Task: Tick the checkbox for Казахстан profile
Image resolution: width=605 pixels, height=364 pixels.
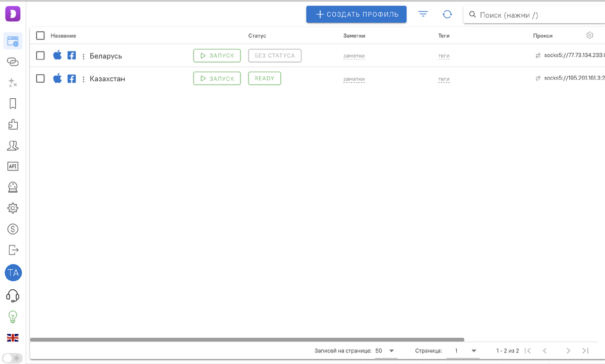Action: [x=40, y=78]
